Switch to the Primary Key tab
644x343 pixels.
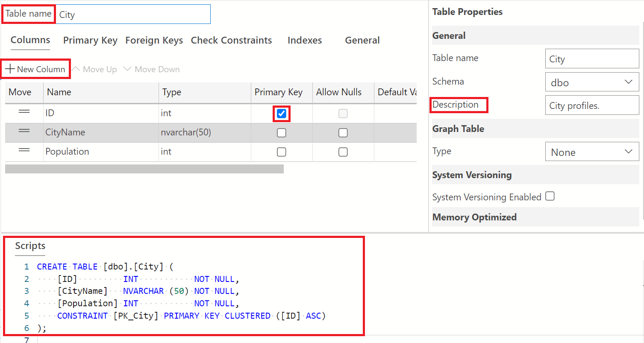(90, 40)
